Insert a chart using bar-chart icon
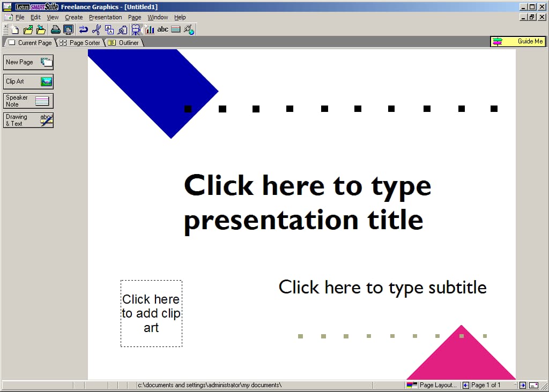Screen dimensions: 549x392 [x=150, y=30]
